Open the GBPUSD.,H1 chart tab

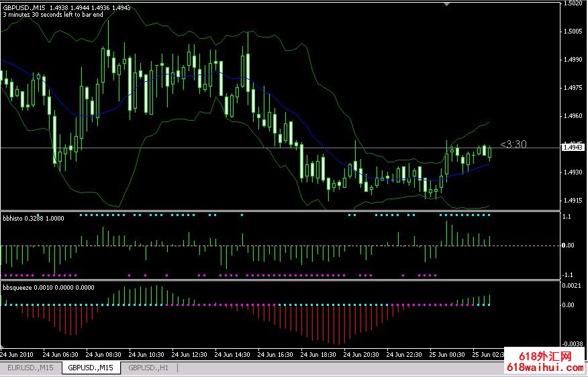(147, 367)
